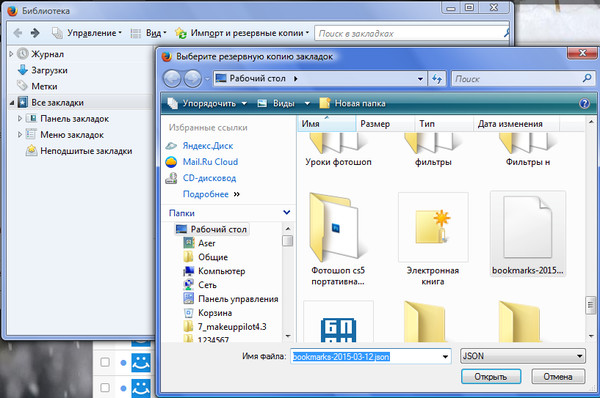Click the Открыть button

[x=491, y=377]
